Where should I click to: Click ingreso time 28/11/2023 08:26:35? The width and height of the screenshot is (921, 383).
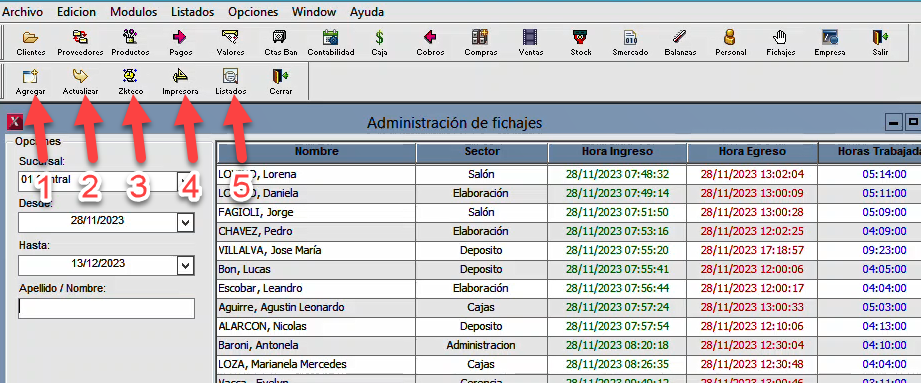point(617,364)
